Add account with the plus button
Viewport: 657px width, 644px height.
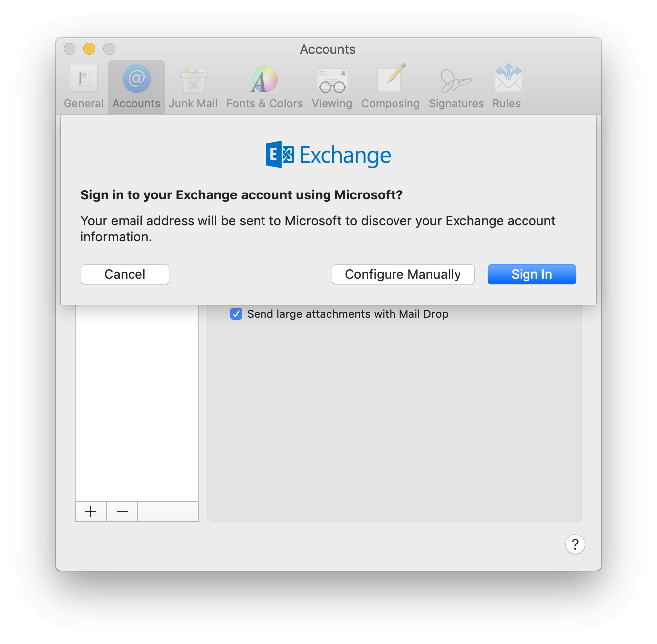(x=91, y=512)
